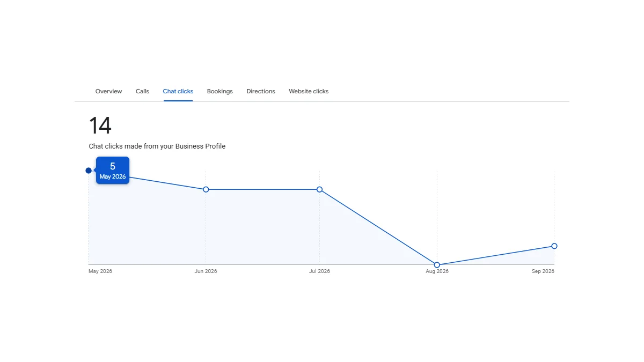Click the May 2026 data point
This screenshot has width=644, height=362.
point(89,171)
